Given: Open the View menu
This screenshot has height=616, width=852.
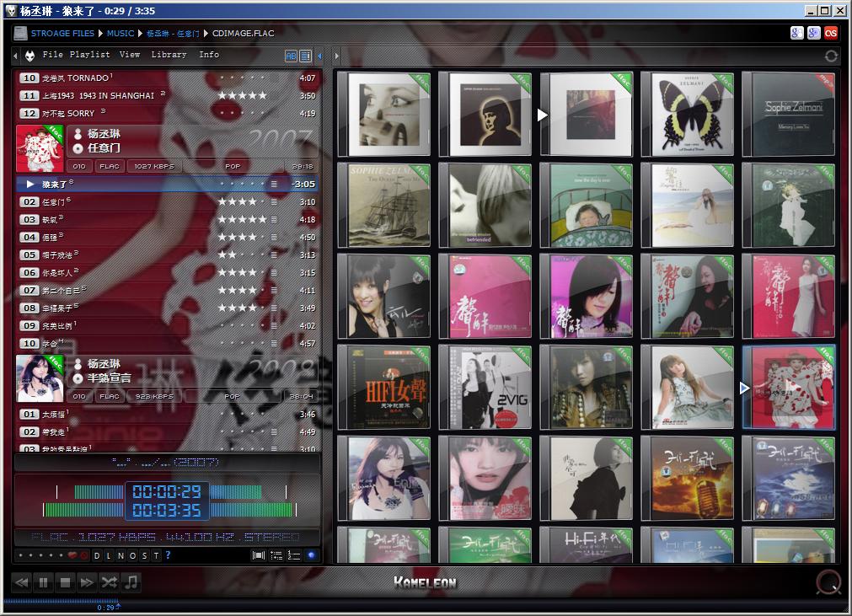Looking at the screenshot, I should [x=130, y=54].
